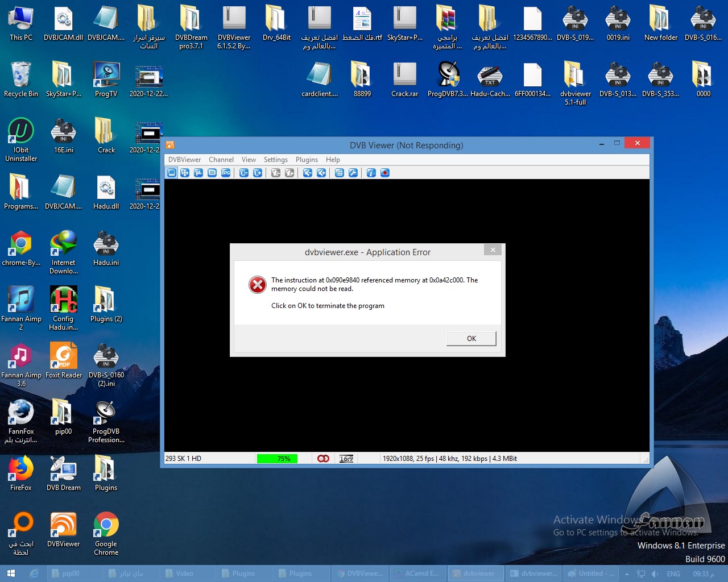This screenshot has width=728, height=582.
Task: Open the Plugins menu
Action: (307, 160)
